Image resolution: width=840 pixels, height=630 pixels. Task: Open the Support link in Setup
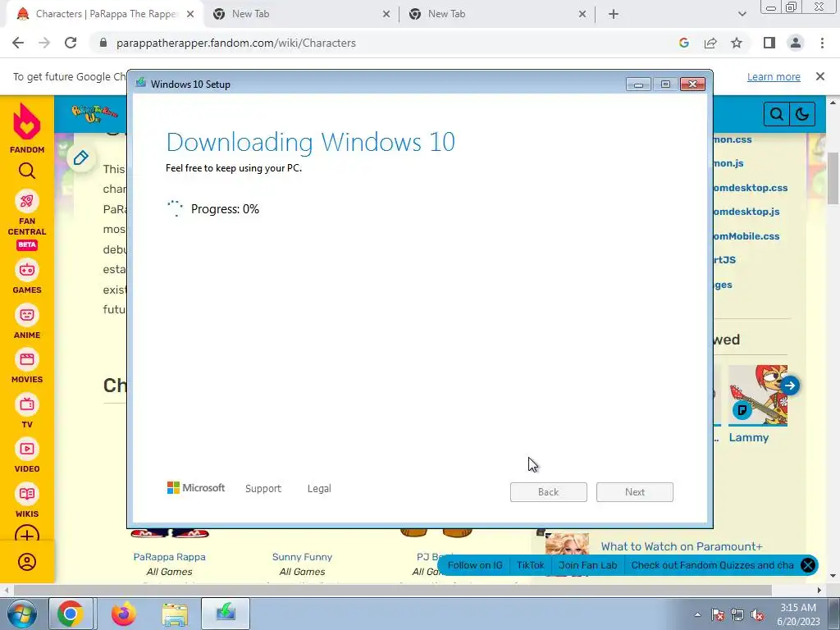click(x=263, y=489)
